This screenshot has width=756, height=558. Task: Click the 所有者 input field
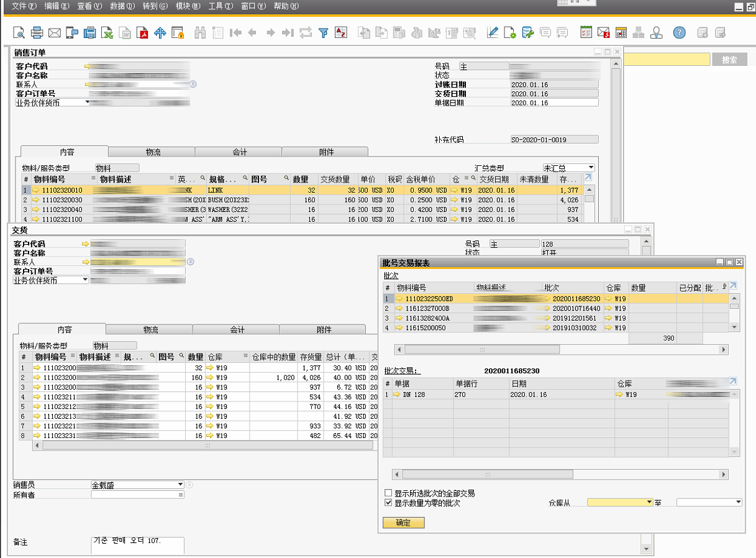(138, 495)
